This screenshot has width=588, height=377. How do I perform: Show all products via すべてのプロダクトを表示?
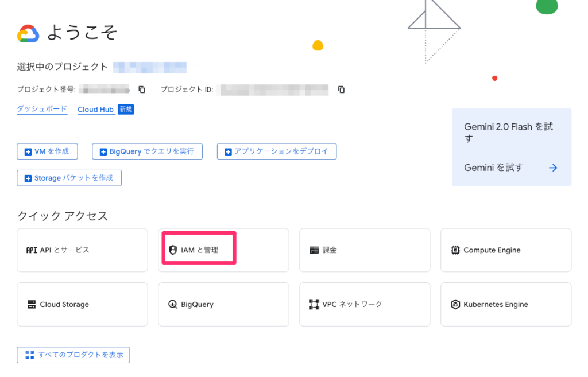coord(73,355)
